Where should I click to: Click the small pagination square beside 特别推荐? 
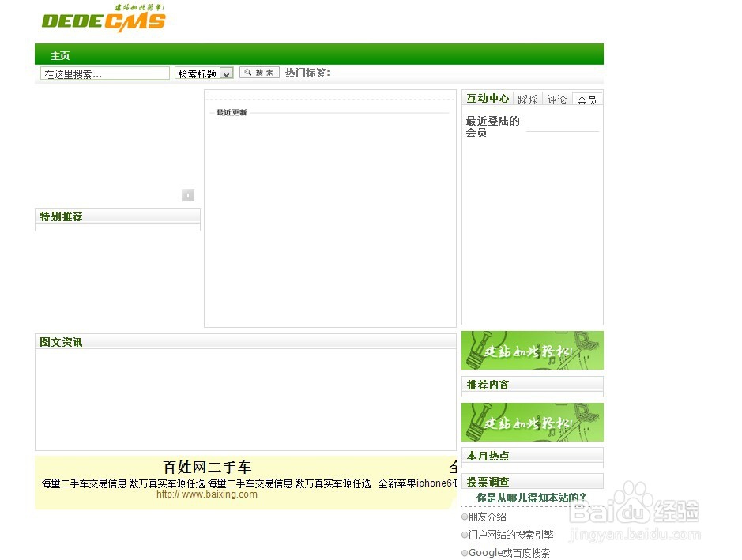[188, 194]
